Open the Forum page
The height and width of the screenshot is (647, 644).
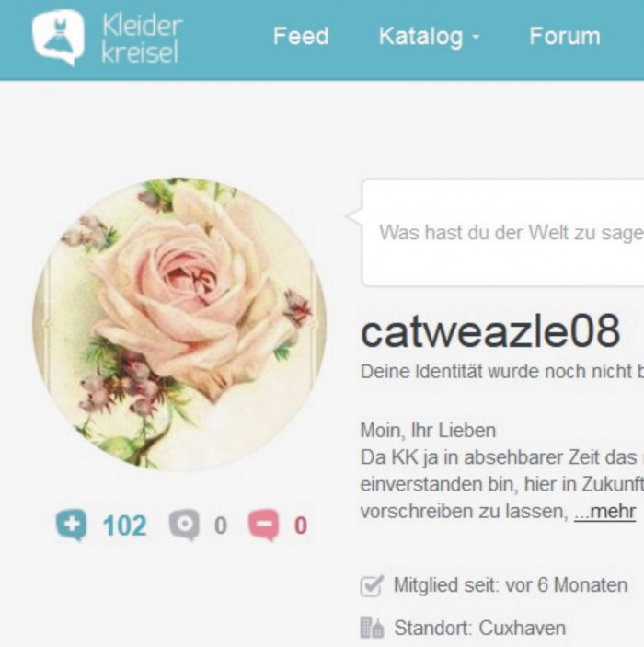[565, 36]
